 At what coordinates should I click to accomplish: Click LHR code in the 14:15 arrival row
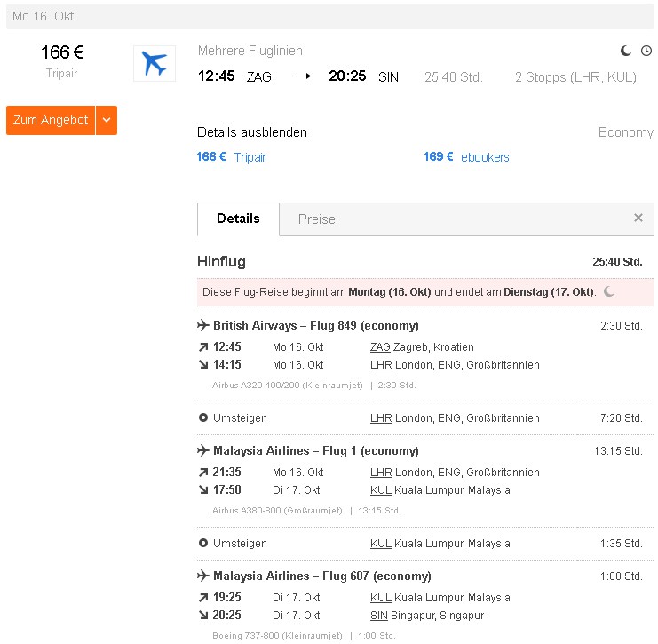[381, 365]
